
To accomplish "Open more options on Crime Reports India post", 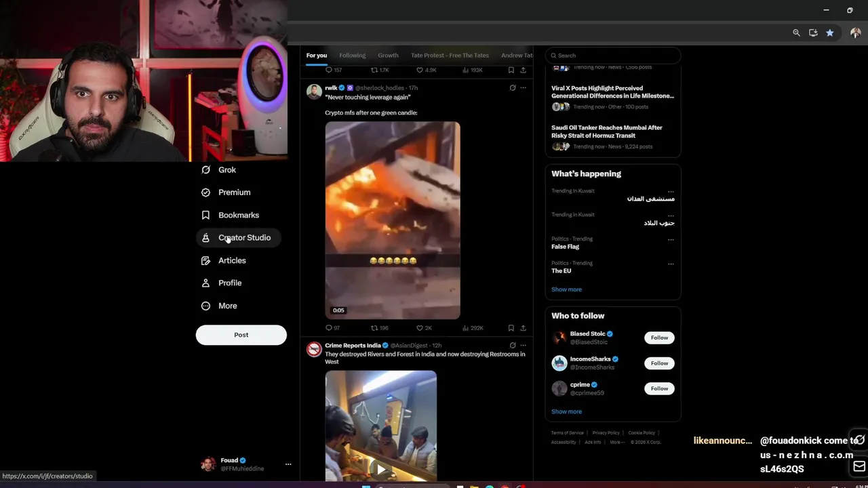I will point(523,346).
